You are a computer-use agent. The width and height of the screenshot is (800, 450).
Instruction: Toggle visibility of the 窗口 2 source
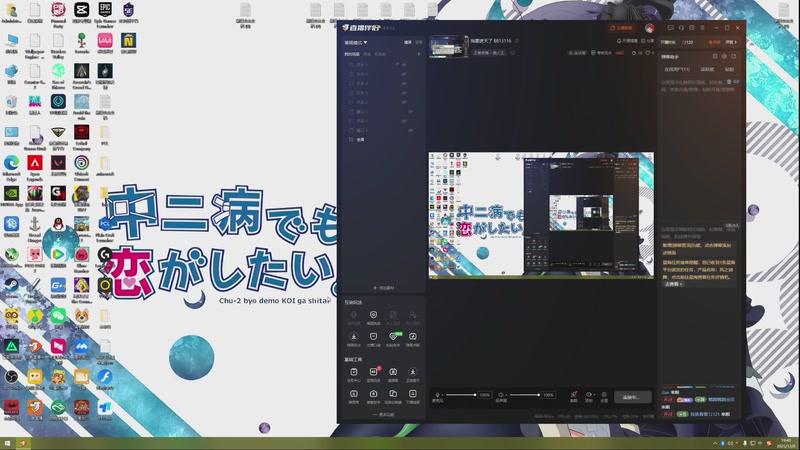point(410,112)
